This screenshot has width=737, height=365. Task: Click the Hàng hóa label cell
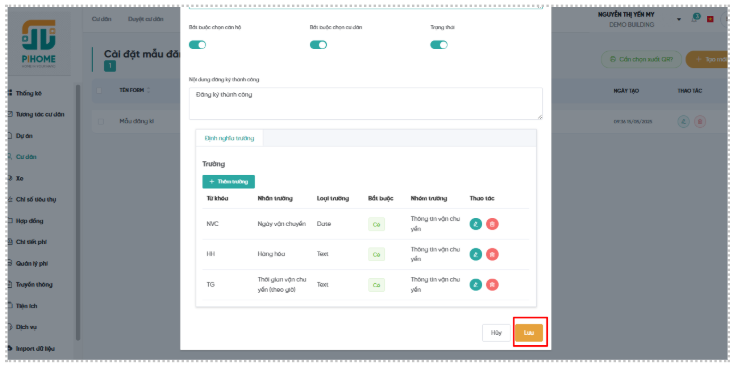point(271,254)
